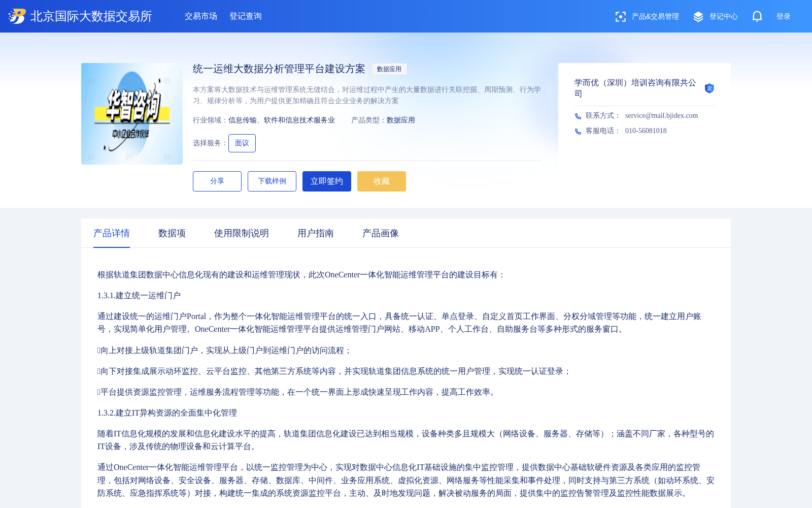Switch to the 产品详情 tab
Viewport: 812px width, 508px height.
(x=112, y=233)
